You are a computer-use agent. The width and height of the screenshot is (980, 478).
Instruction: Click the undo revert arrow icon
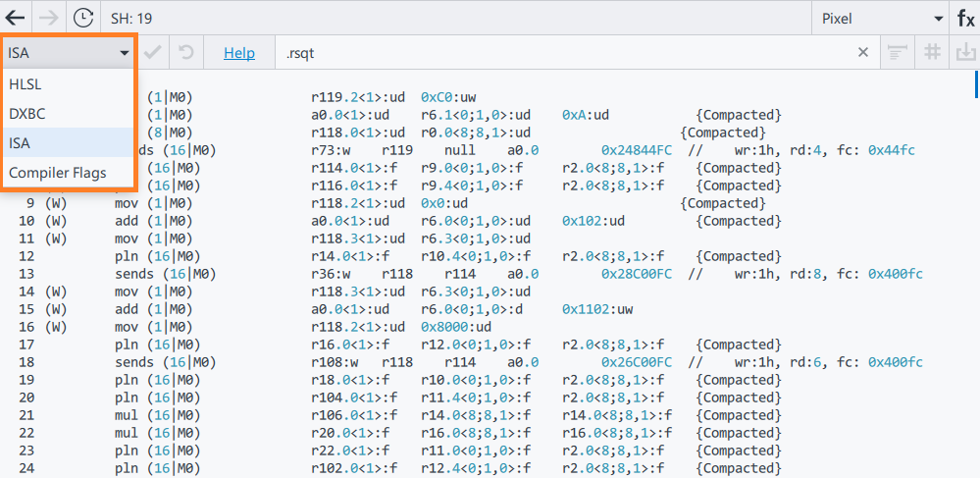(186, 53)
